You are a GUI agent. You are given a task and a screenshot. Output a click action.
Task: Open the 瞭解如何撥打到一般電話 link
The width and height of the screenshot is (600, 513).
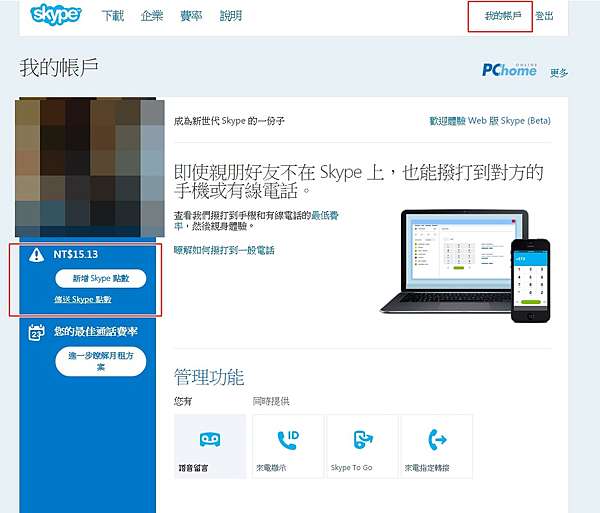coord(224,250)
